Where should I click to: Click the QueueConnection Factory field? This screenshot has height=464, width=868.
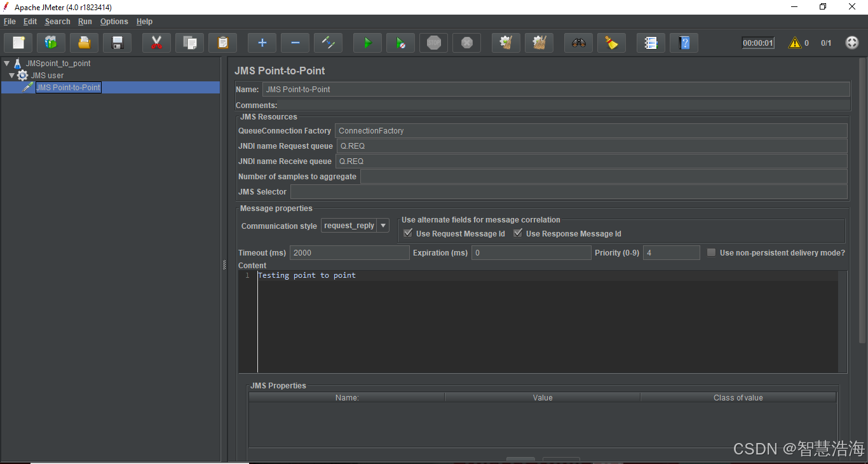point(591,131)
